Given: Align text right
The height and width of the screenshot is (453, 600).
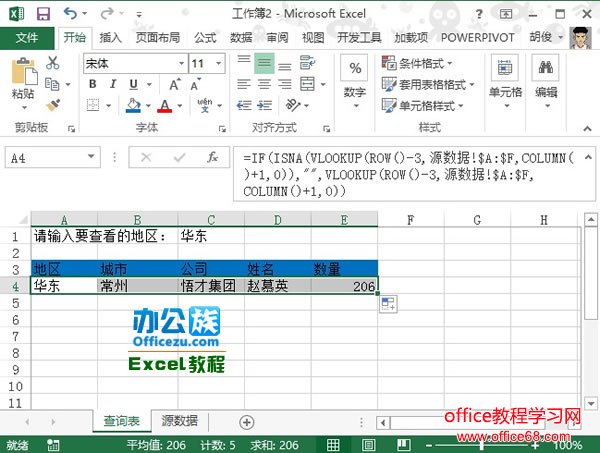Looking at the screenshot, I should pos(284,84).
